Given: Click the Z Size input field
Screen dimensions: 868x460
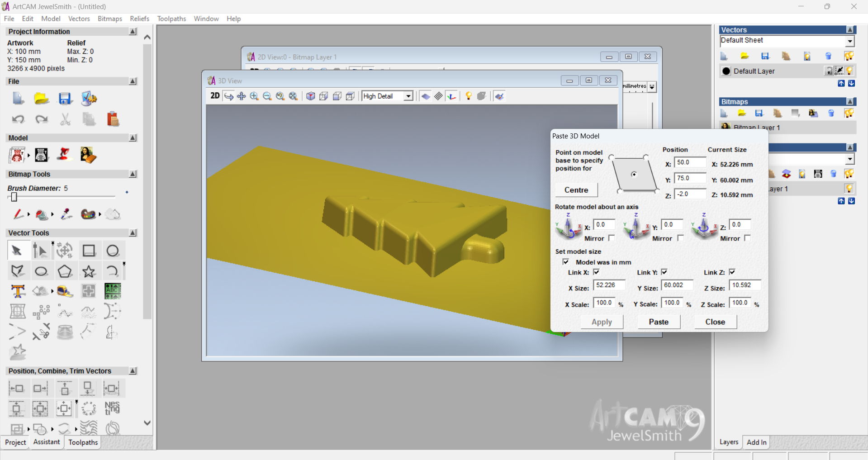Looking at the screenshot, I should (745, 285).
